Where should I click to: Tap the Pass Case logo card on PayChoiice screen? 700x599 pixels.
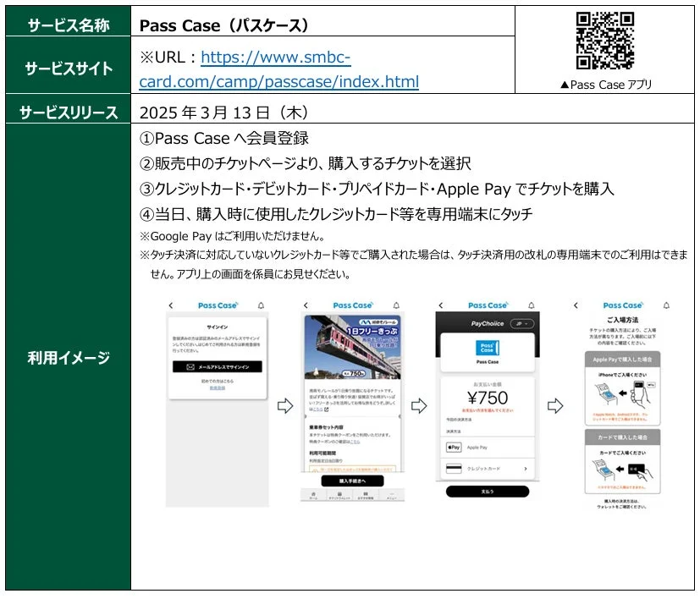pos(487,347)
